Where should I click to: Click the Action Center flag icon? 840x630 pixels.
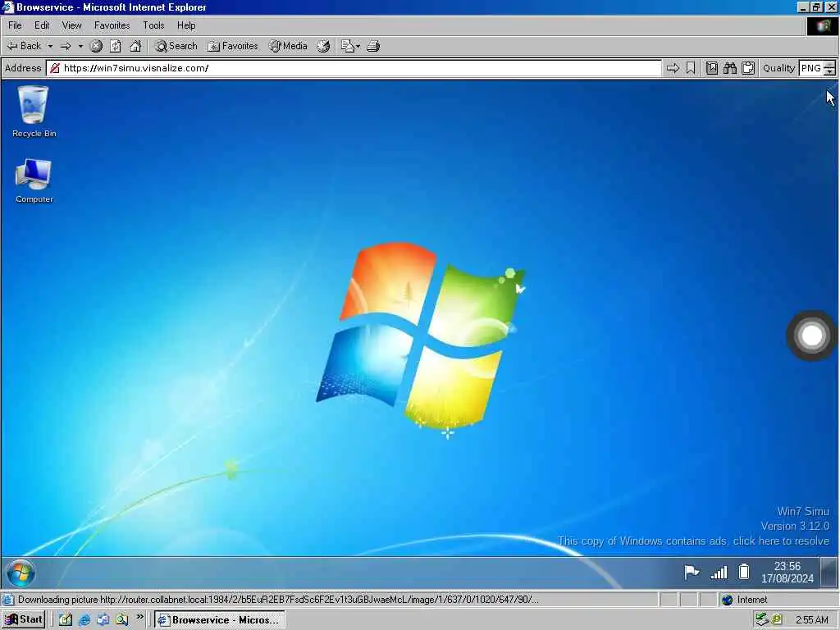click(x=692, y=572)
